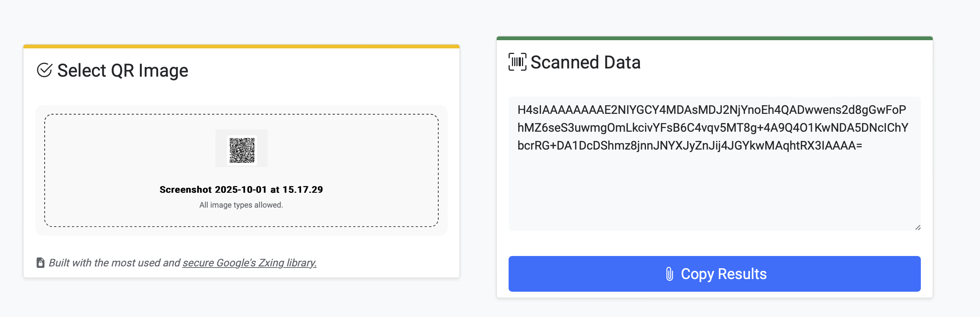Click the Built with the most used text

[114, 263]
